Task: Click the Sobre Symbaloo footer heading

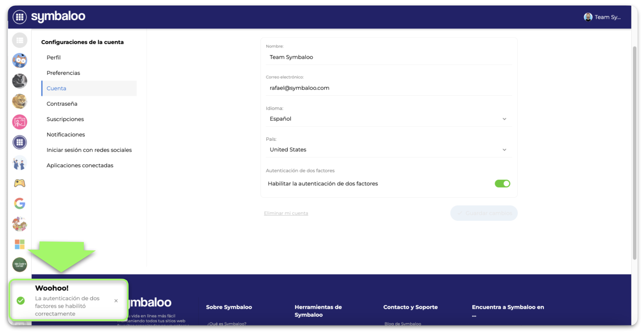Action: (229, 307)
